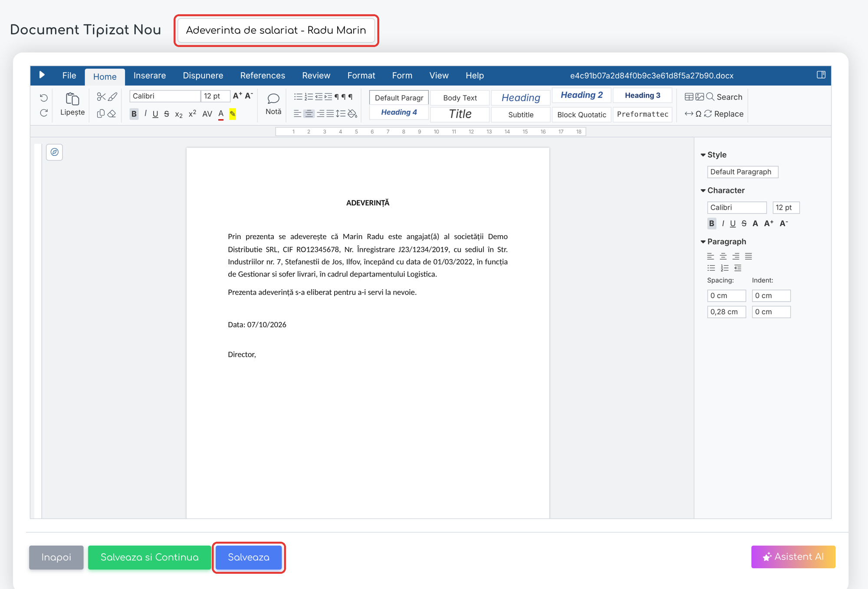Copy selection using the copy icon
The width and height of the screenshot is (868, 589).
point(101,114)
